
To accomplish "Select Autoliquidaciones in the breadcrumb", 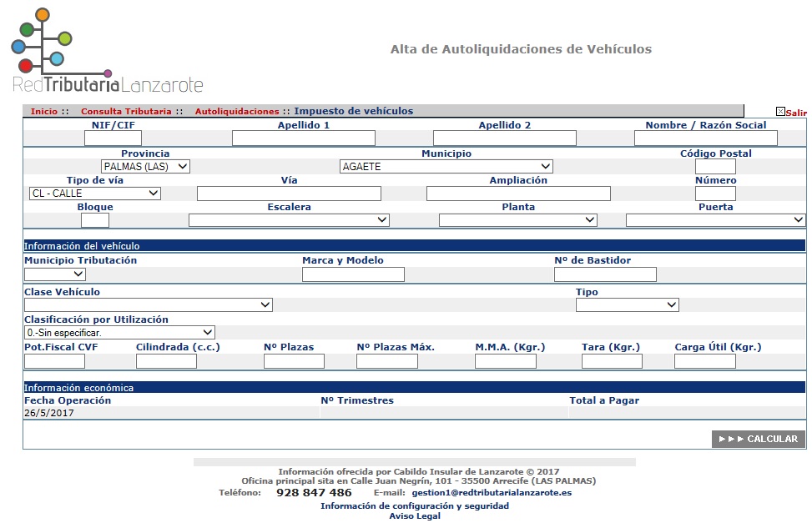I will (237, 112).
